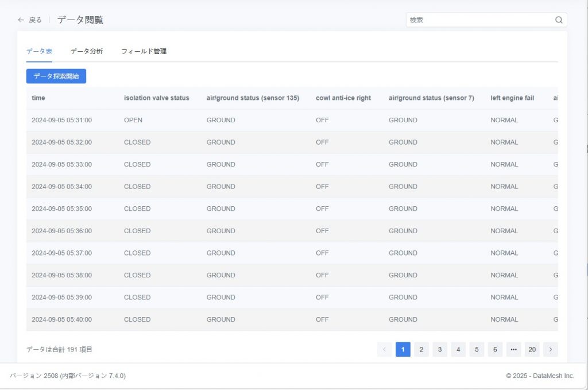Open the フィールド管理 tab
This screenshot has width=588, height=390.
click(144, 51)
